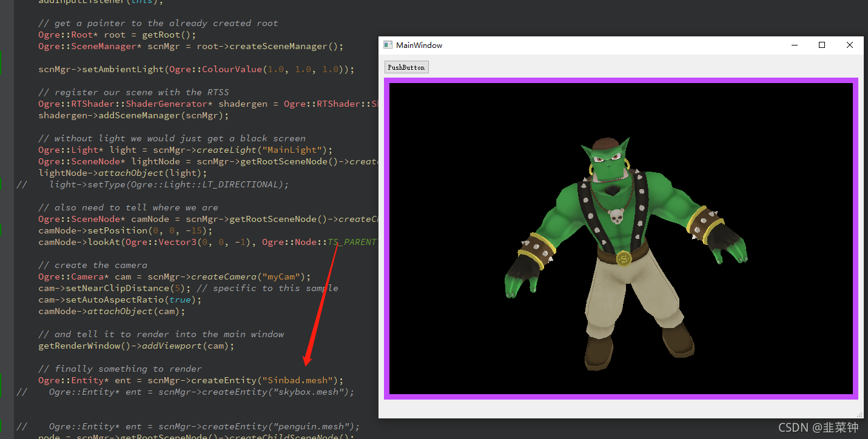Image resolution: width=868 pixels, height=439 pixels.
Task: Click the createEntity("Sinbad.mesh") code line
Action: [x=191, y=380]
